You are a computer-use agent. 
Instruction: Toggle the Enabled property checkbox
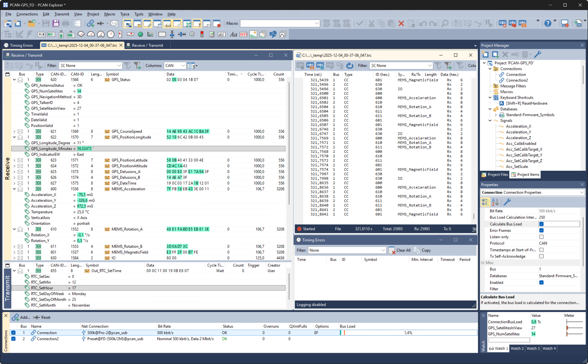tap(541, 282)
